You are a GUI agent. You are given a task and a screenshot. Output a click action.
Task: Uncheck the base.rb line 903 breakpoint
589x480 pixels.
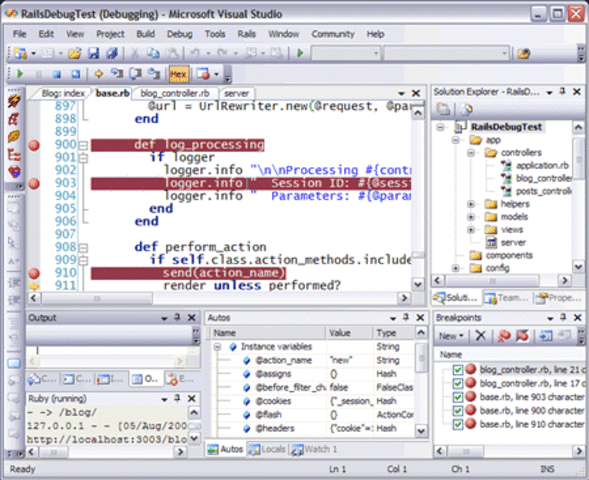click(458, 397)
